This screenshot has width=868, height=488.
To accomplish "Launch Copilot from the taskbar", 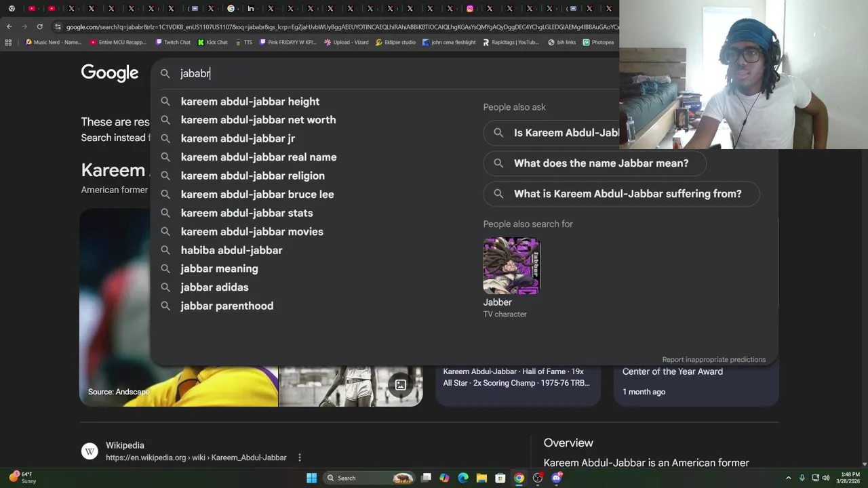I will [x=444, y=478].
